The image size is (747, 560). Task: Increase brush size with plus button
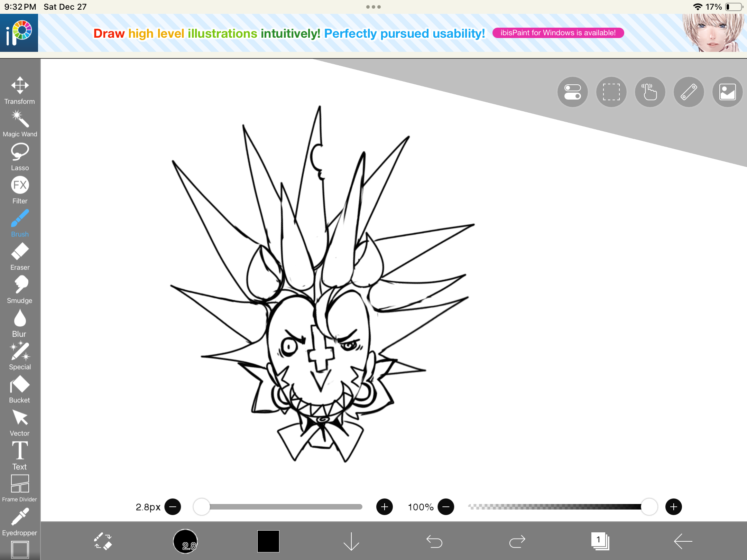[x=384, y=507]
